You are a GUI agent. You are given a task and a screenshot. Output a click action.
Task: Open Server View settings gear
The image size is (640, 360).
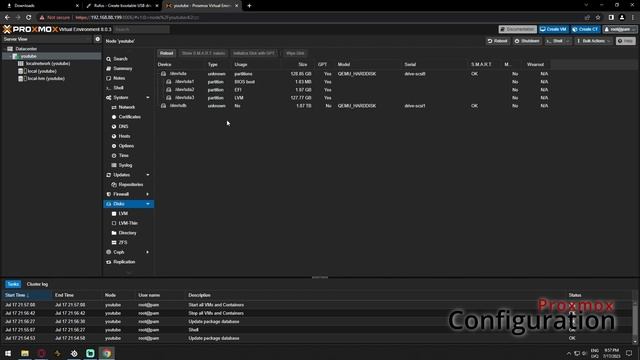tap(98, 39)
